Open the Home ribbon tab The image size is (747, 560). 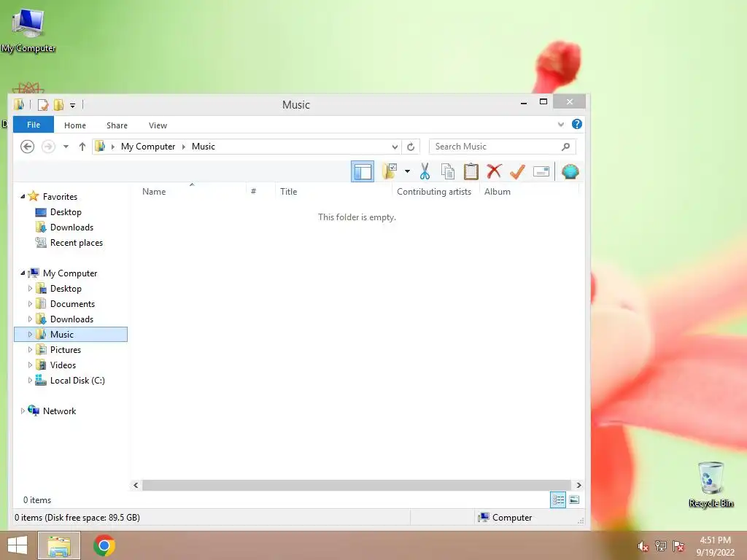click(x=75, y=125)
